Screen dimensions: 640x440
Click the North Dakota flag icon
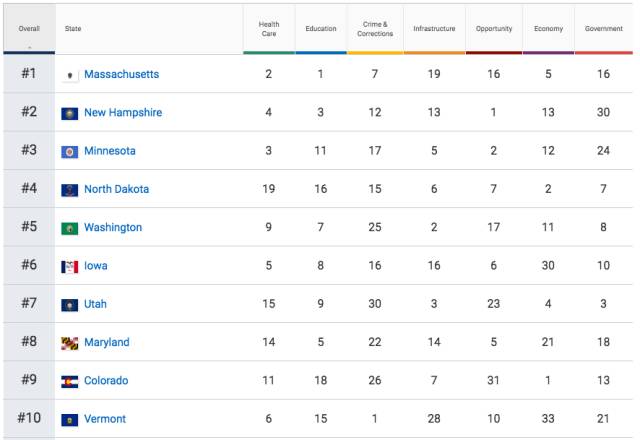70,190
